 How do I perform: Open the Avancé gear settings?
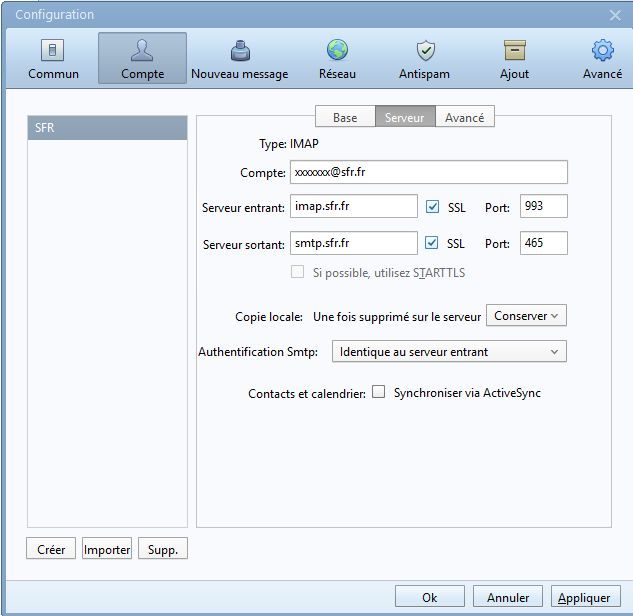coord(602,59)
